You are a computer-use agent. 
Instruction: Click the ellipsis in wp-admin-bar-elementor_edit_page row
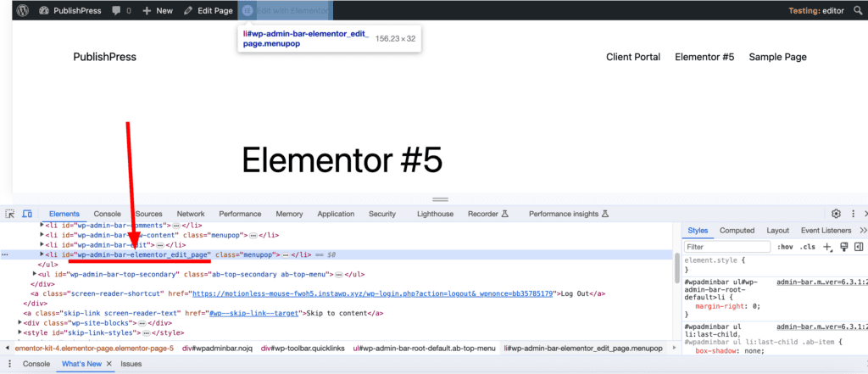coord(286,255)
